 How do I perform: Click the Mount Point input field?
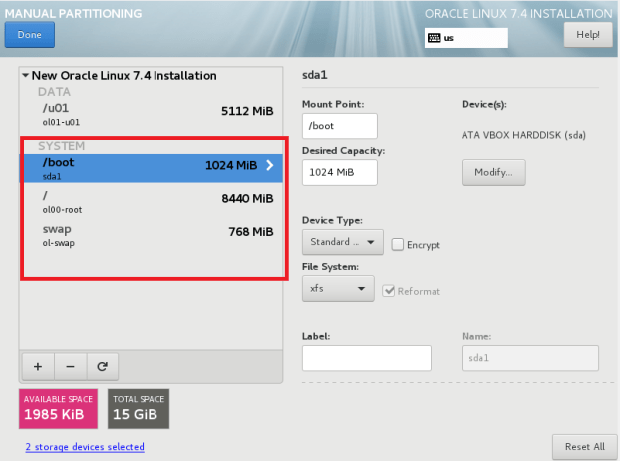tap(339, 126)
